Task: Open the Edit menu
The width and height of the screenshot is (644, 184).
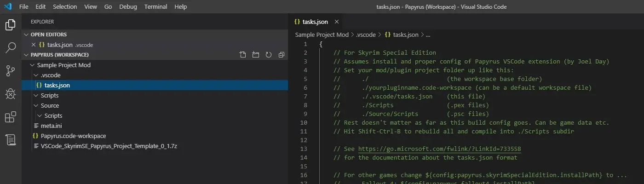Action: point(40,7)
